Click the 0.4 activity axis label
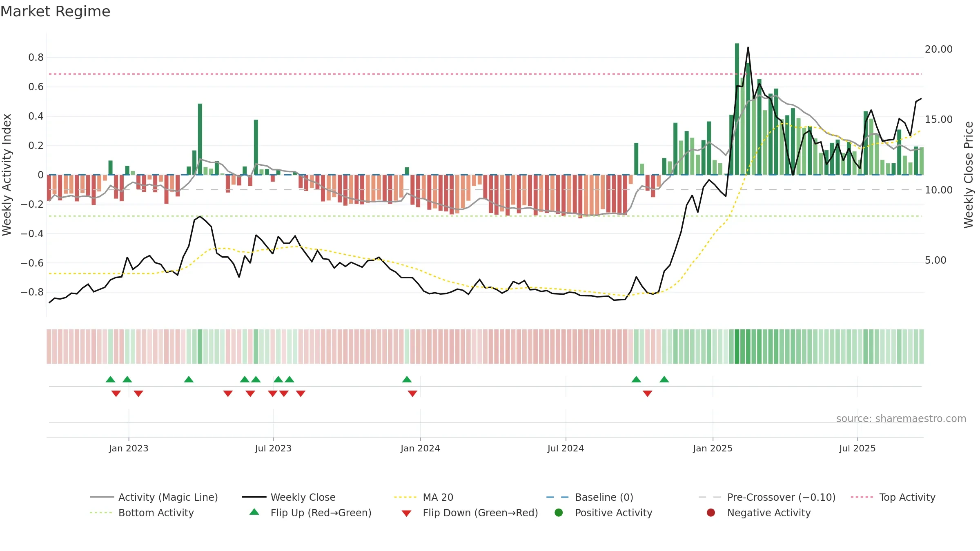Image resolution: width=980 pixels, height=551 pixels. coord(36,116)
